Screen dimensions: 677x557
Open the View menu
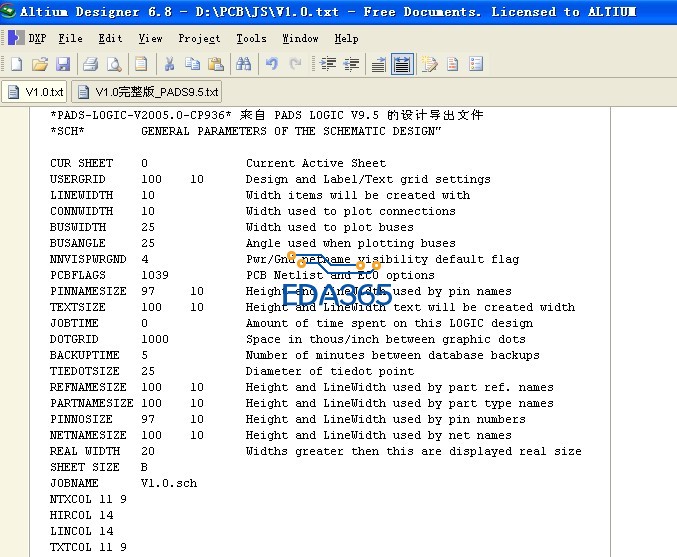click(x=150, y=38)
